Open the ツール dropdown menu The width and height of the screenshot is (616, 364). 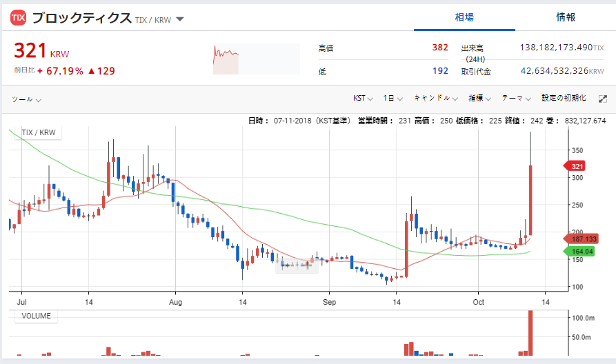[26, 99]
